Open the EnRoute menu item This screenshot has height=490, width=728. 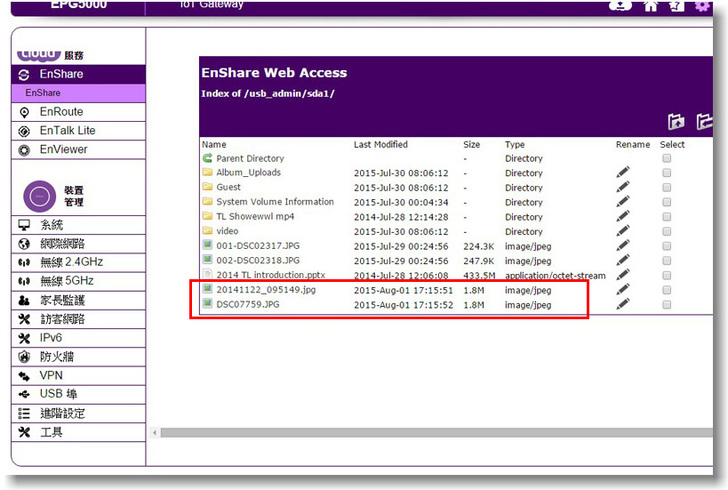[61, 112]
